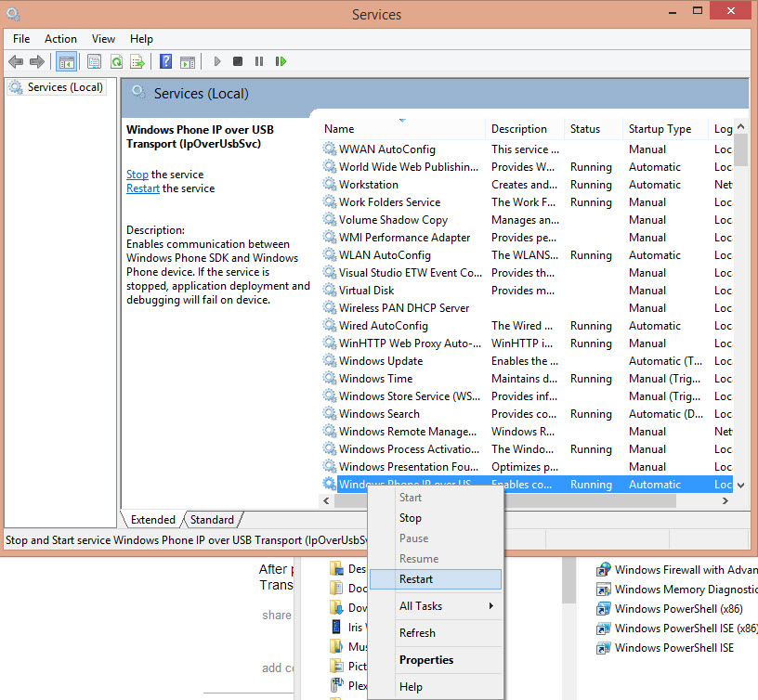
Task: Click the gear icon beside WWAN AutoConfig
Action: click(329, 149)
